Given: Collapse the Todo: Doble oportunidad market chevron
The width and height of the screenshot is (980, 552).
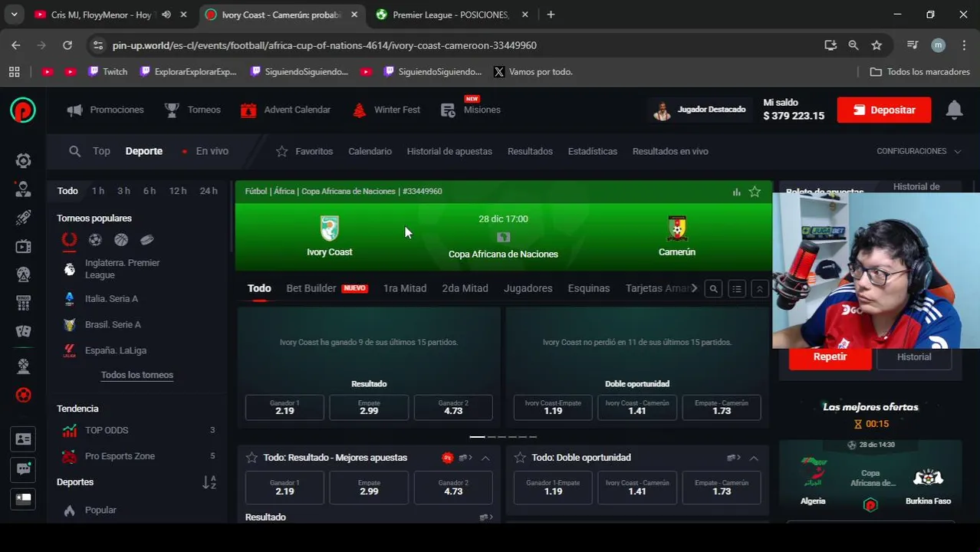Looking at the screenshot, I should coord(754,458).
